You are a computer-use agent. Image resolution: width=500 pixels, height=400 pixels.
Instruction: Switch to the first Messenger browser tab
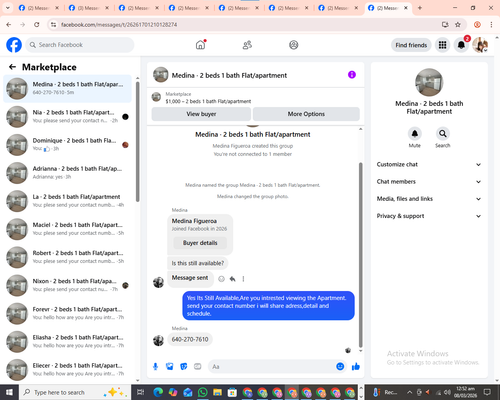point(38,8)
